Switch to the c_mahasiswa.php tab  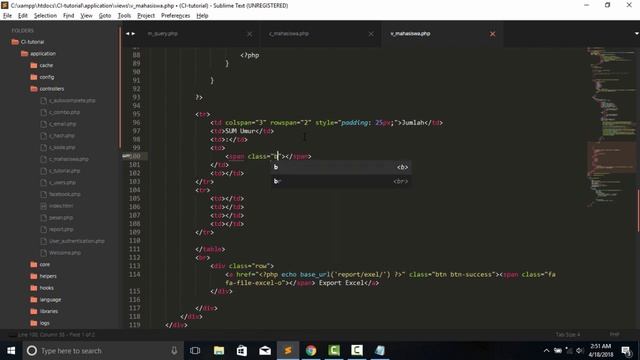[x=289, y=33]
